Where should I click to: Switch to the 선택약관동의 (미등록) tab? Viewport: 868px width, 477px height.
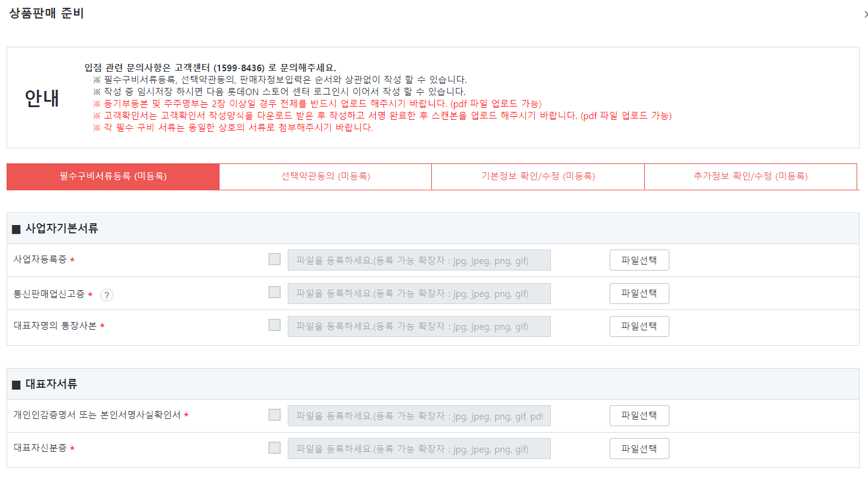pos(325,177)
